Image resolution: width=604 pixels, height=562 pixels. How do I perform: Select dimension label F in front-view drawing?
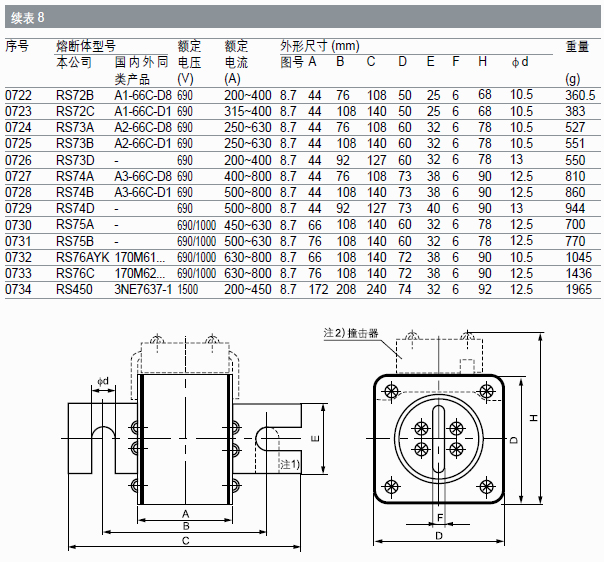(x=440, y=516)
